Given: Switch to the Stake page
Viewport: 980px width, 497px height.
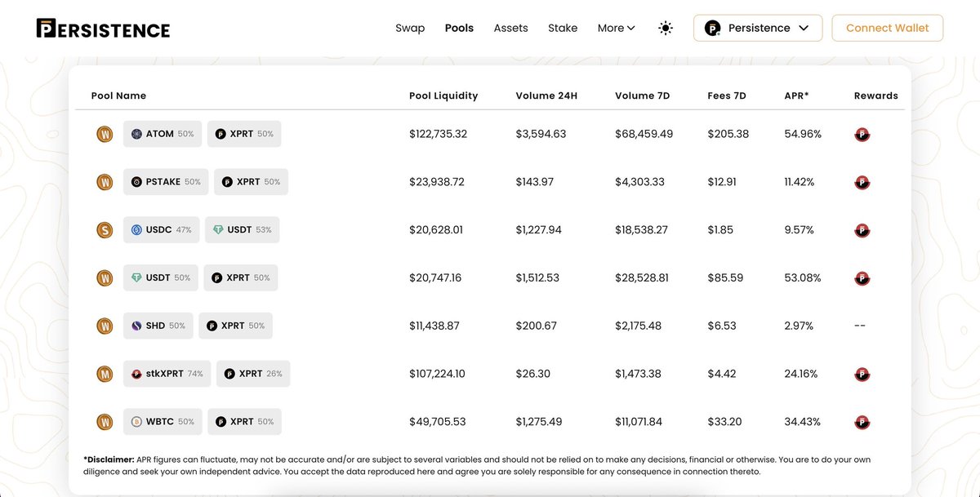Looking at the screenshot, I should click(x=563, y=28).
